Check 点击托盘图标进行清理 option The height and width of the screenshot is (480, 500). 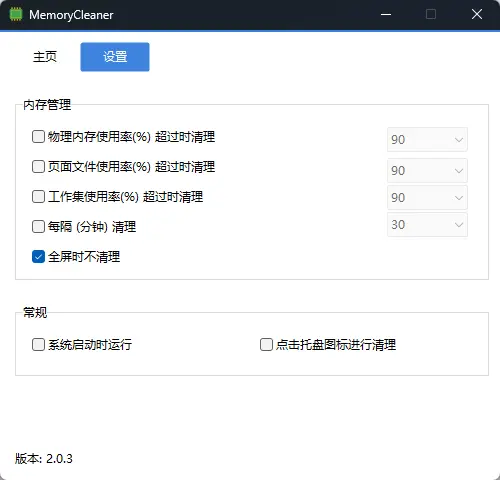tap(266, 344)
